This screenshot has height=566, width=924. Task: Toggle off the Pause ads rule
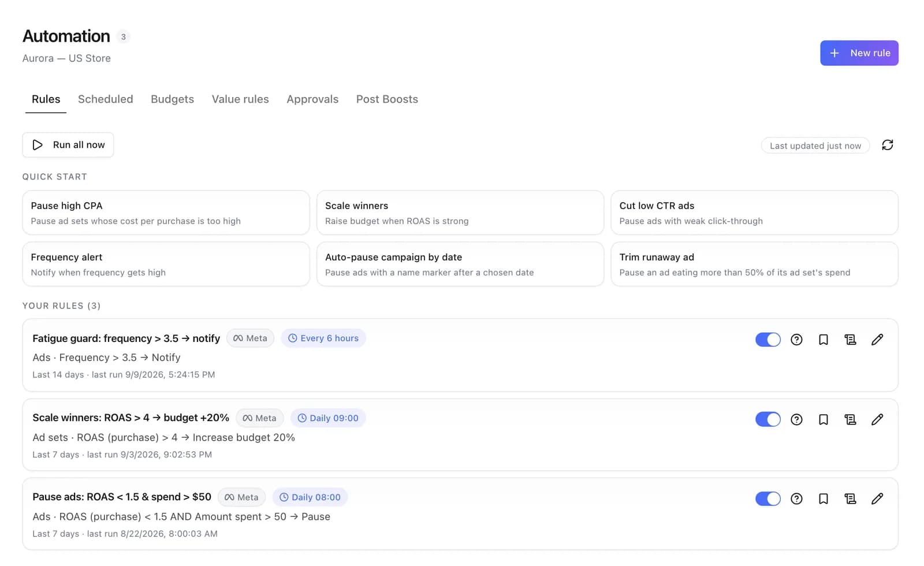(767, 498)
